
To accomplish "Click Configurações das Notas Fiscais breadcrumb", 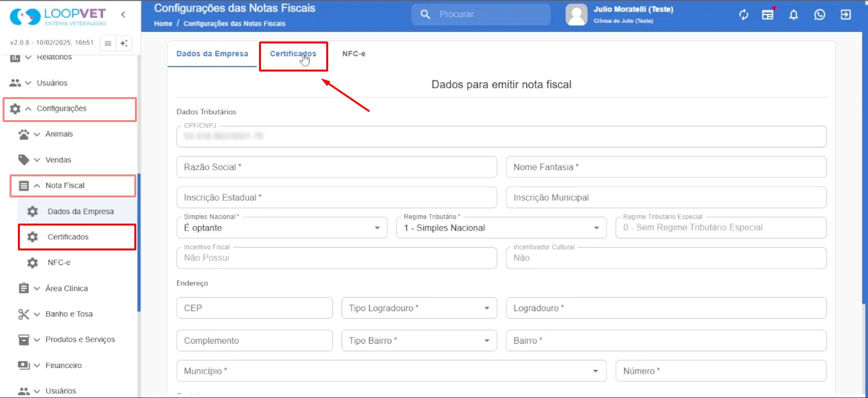I will point(235,24).
